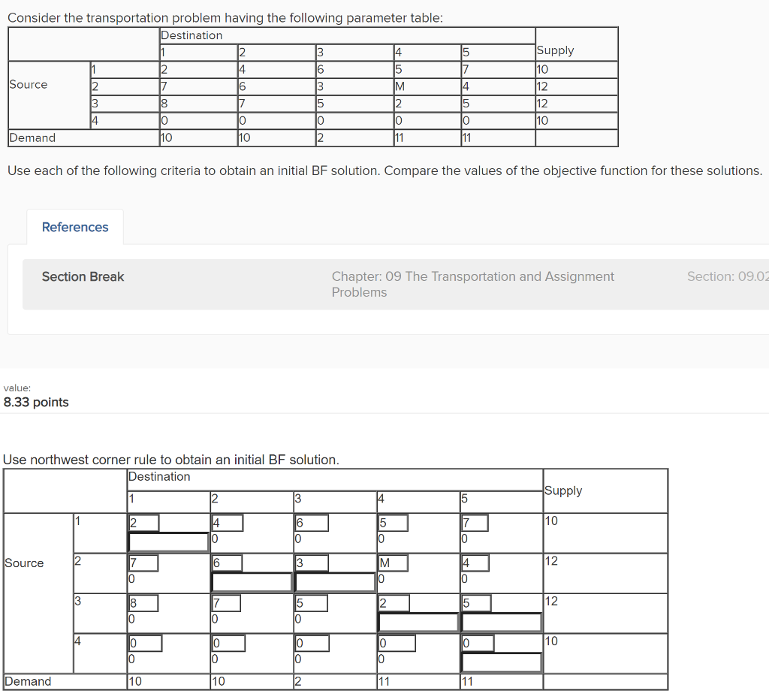Open the References tab

tap(75, 227)
